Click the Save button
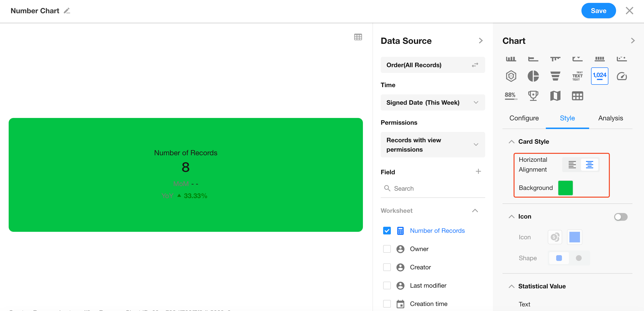Image resolution: width=644 pixels, height=311 pixels. coord(598,11)
